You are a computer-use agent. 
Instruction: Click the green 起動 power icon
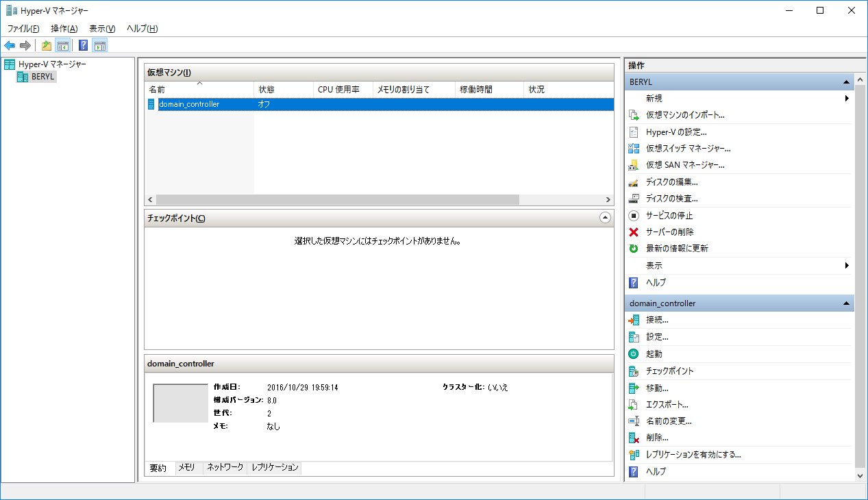coord(634,354)
